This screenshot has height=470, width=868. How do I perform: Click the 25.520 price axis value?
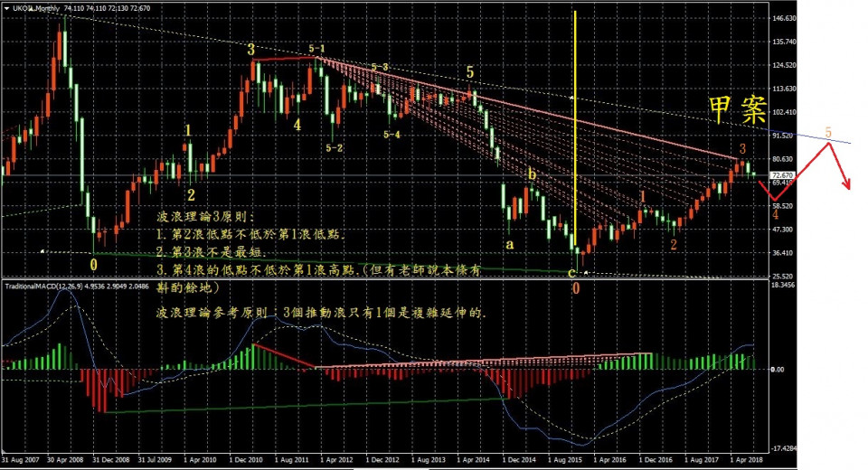click(784, 276)
